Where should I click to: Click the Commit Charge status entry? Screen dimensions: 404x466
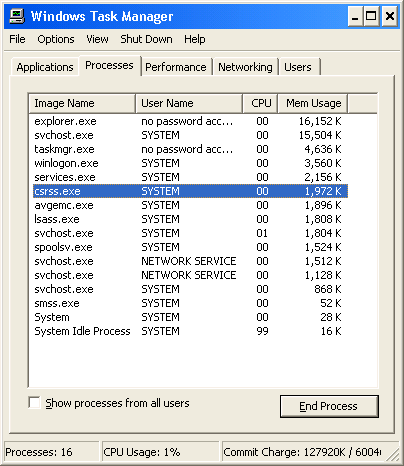coord(302,452)
